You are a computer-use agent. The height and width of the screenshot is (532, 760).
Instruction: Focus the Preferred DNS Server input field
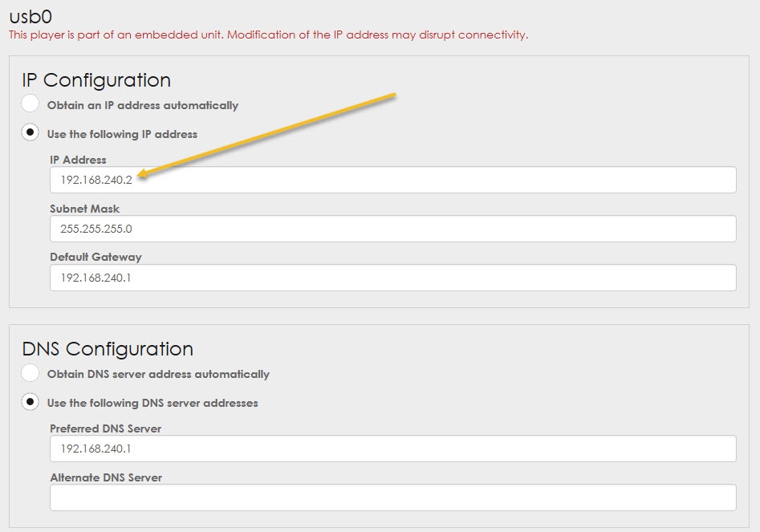click(392, 449)
